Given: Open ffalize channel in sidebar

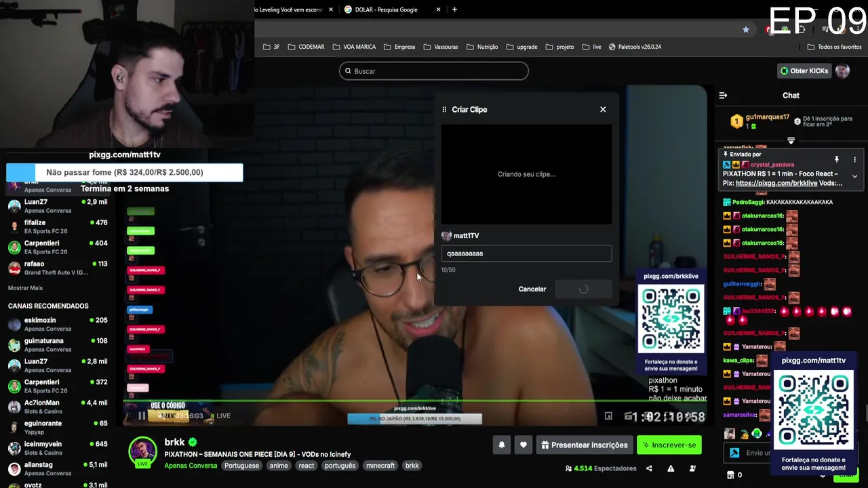Looking at the screenshot, I should click(x=58, y=226).
